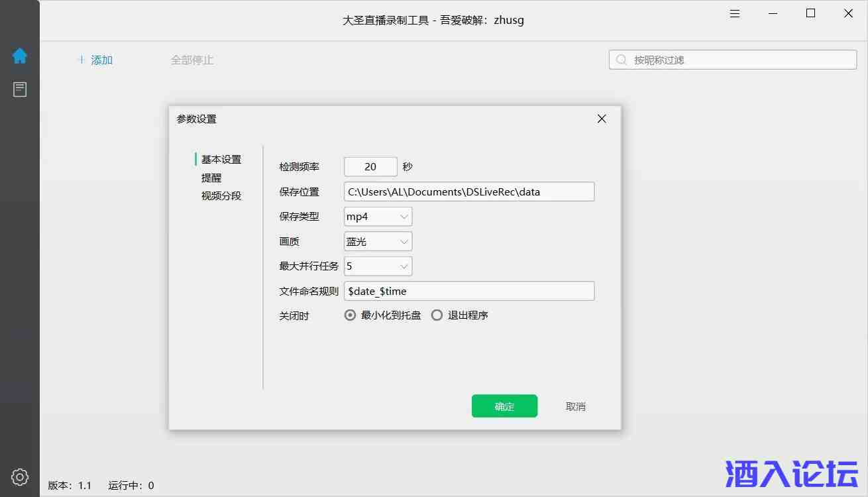This screenshot has height=497, width=868.
Task: Expand the 最大并行任务 dropdown
Action: click(x=378, y=266)
